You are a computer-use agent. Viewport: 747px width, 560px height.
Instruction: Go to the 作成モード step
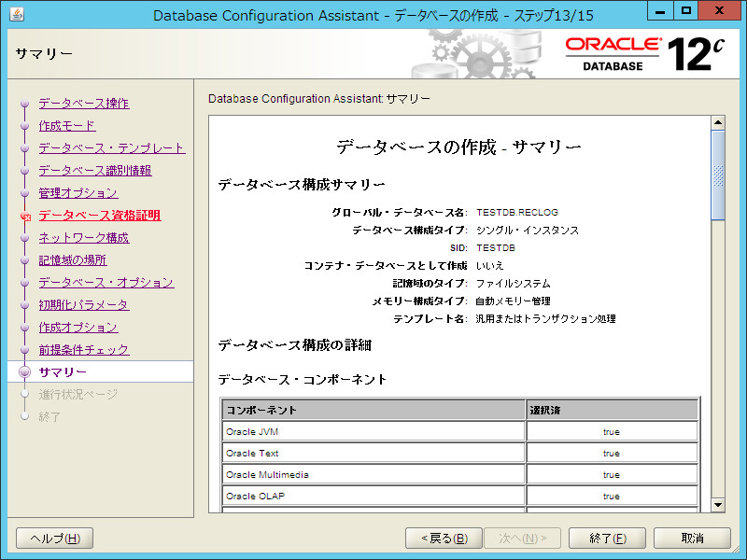pyautogui.click(x=67, y=126)
